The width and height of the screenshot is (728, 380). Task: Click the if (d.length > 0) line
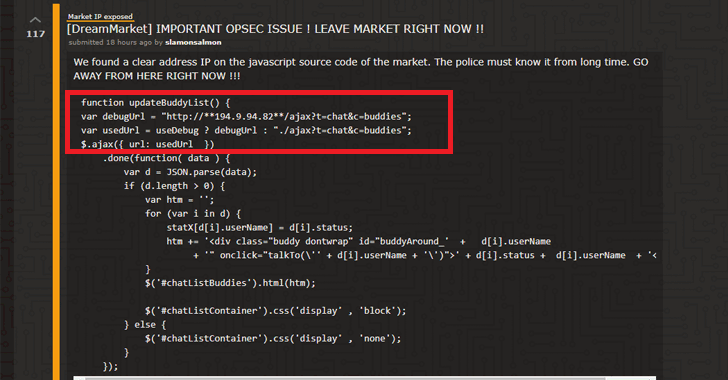point(174,186)
